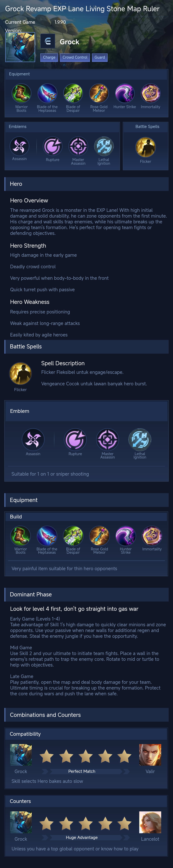Click the role icon beside the Grock name
Screen dimensions: 173x868
click(48, 41)
